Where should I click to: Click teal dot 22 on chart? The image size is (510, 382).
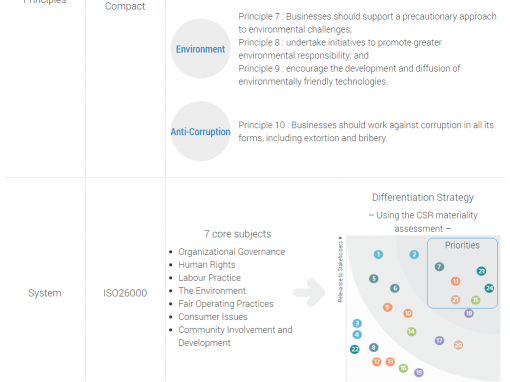(x=355, y=349)
